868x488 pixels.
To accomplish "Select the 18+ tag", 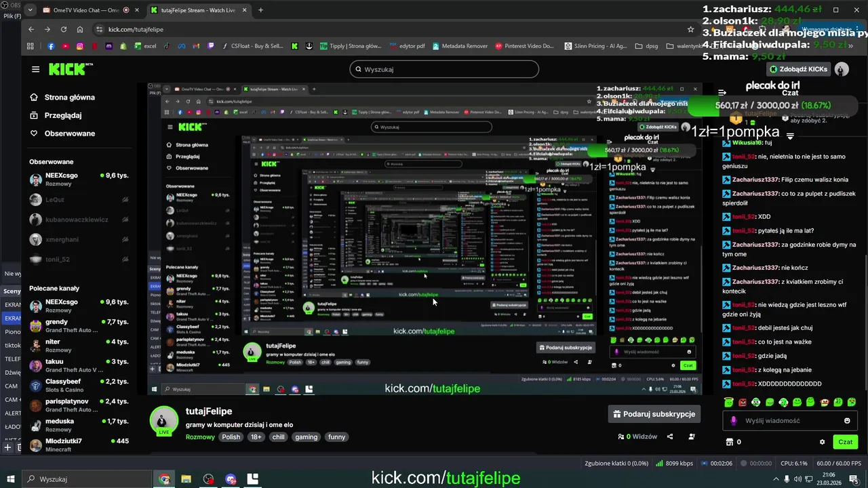I will [256, 437].
